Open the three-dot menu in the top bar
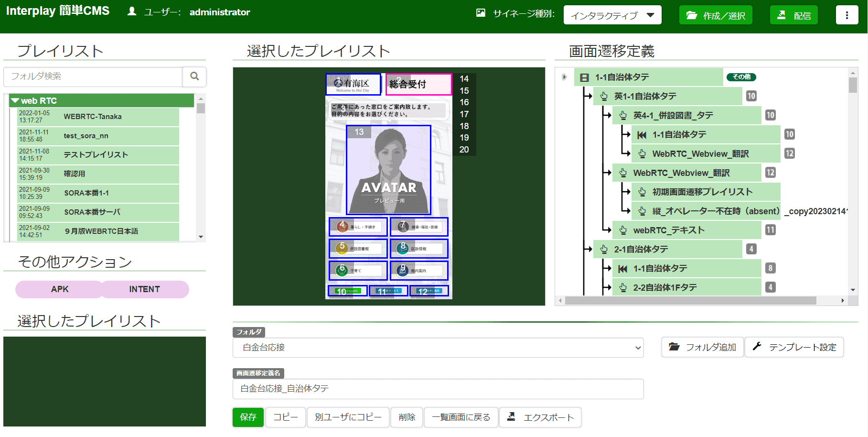The image size is (868, 437). [x=847, y=14]
